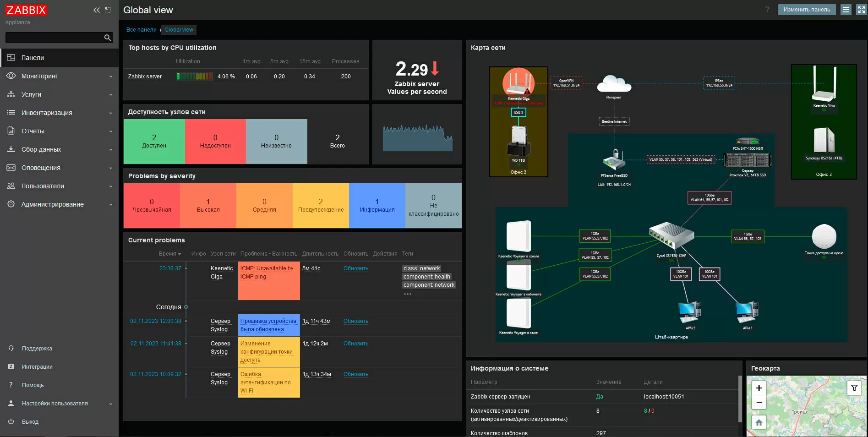Click the hide sidebar icon beside the chevrons

click(x=108, y=10)
